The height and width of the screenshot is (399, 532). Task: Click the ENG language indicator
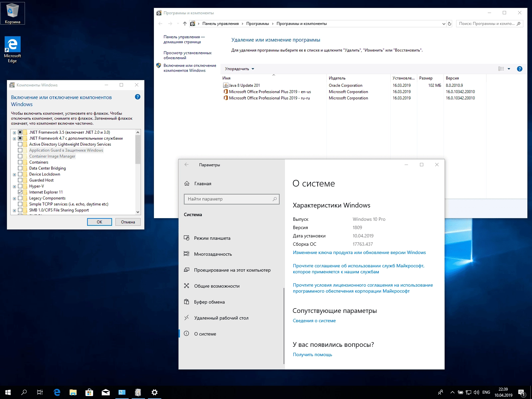(x=486, y=392)
